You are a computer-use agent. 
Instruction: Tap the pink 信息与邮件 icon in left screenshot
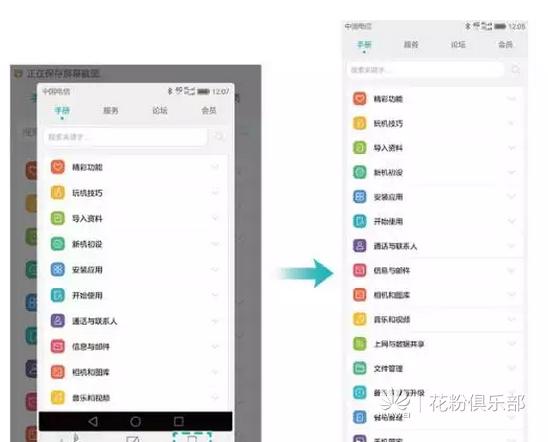[58, 346]
